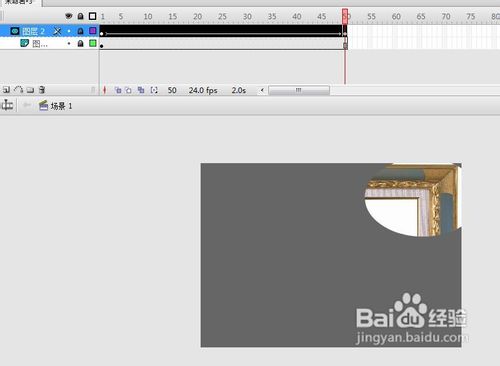Select the 图层 2 layer name
The width and height of the screenshot is (500, 366).
point(33,32)
